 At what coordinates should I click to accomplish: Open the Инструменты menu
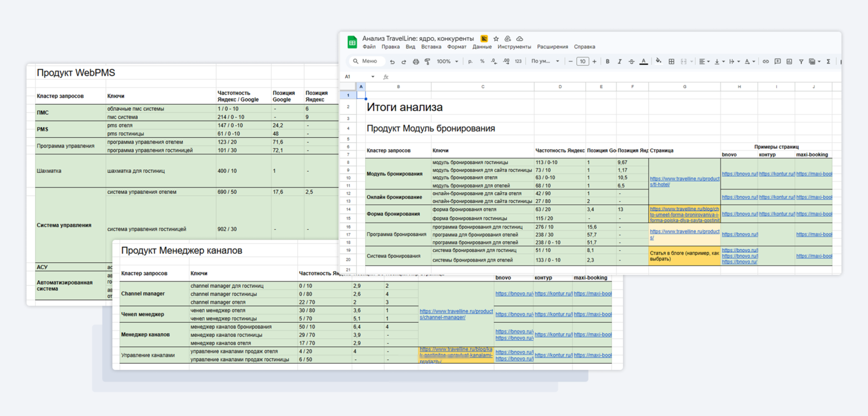coord(514,47)
